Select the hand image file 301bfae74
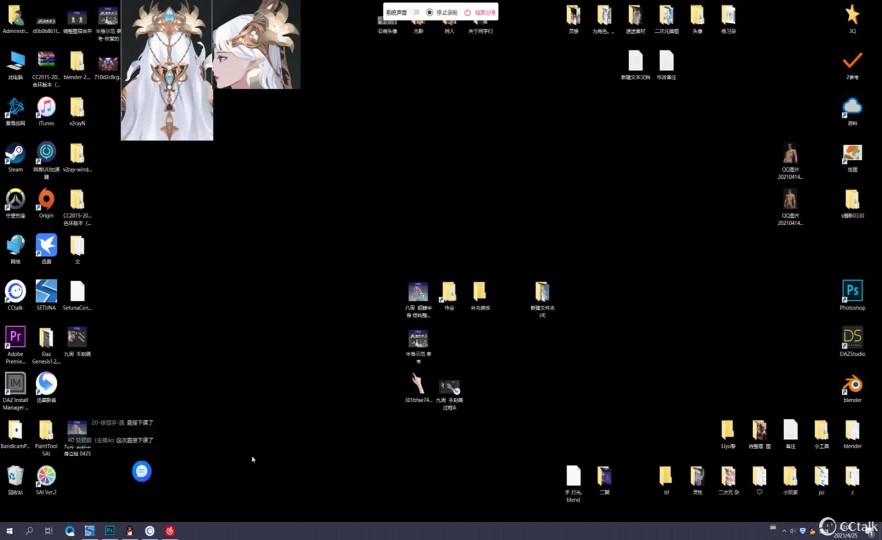This screenshot has width=882, height=540. pos(418,388)
